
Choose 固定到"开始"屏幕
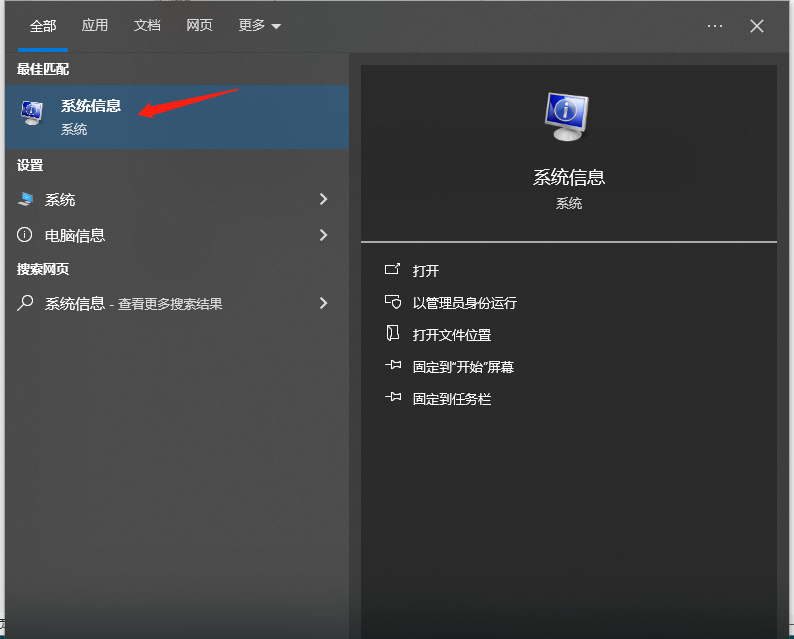[x=463, y=367]
